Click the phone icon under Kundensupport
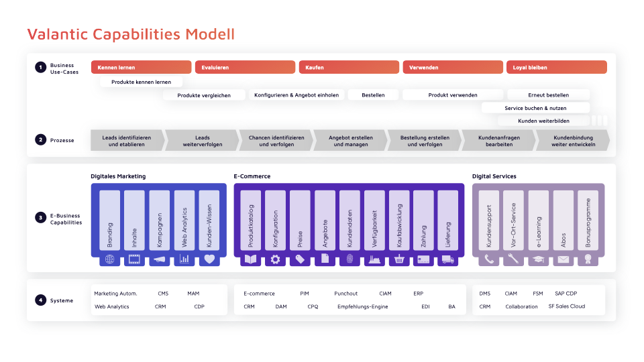 click(489, 259)
